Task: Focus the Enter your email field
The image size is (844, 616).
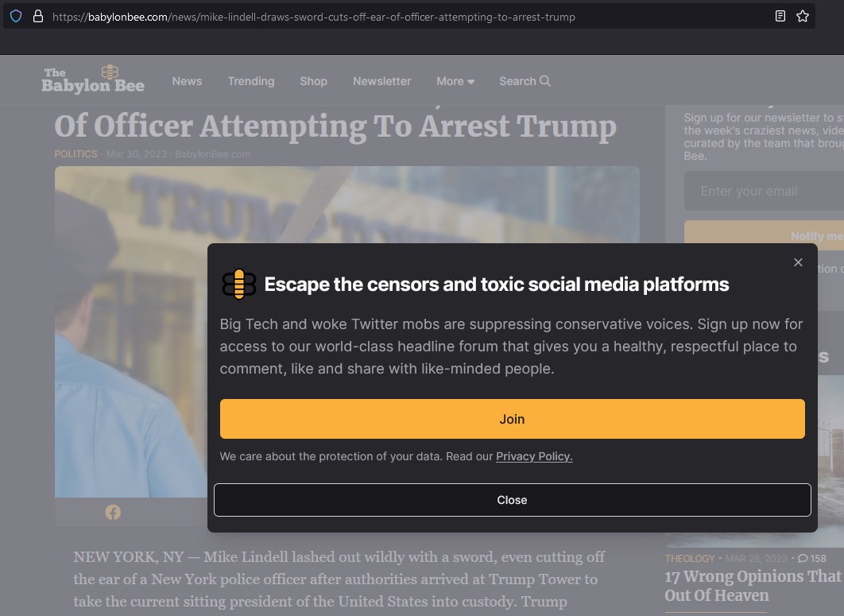Action: coord(764,191)
